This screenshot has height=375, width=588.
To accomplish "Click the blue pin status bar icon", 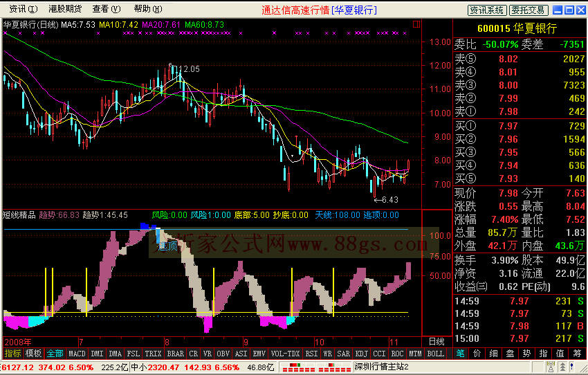I will [x=572, y=367].
